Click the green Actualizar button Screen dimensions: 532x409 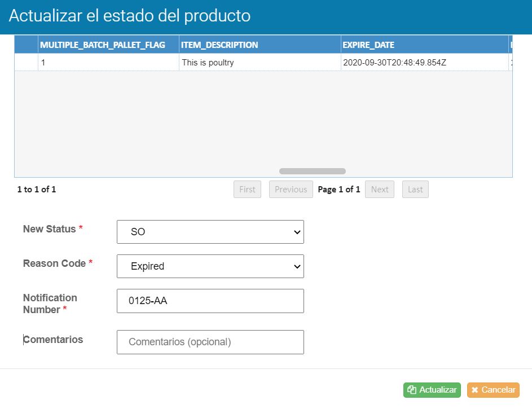(432, 390)
